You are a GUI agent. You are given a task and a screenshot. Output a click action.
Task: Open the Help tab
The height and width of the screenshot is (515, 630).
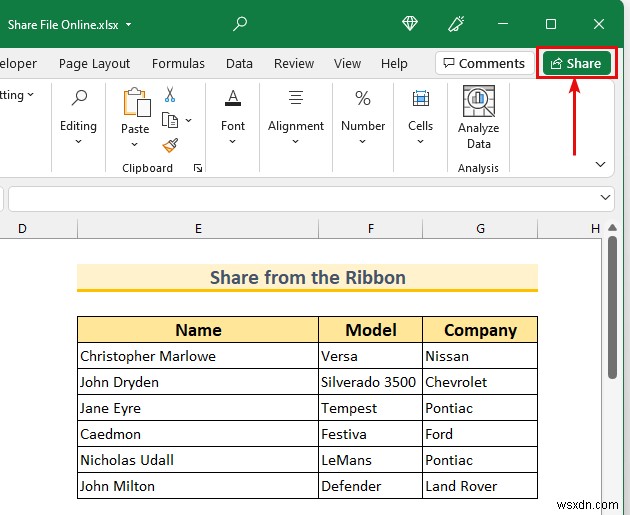[394, 63]
